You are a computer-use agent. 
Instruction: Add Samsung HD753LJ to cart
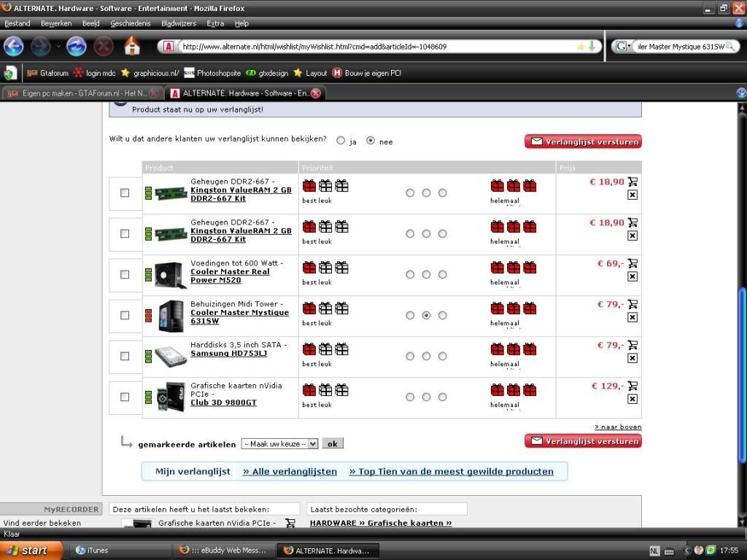(632, 345)
